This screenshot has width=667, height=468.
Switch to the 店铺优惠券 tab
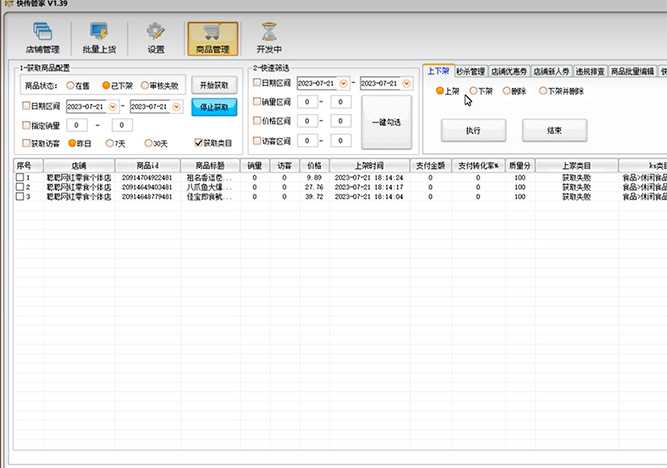click(509, 71)
